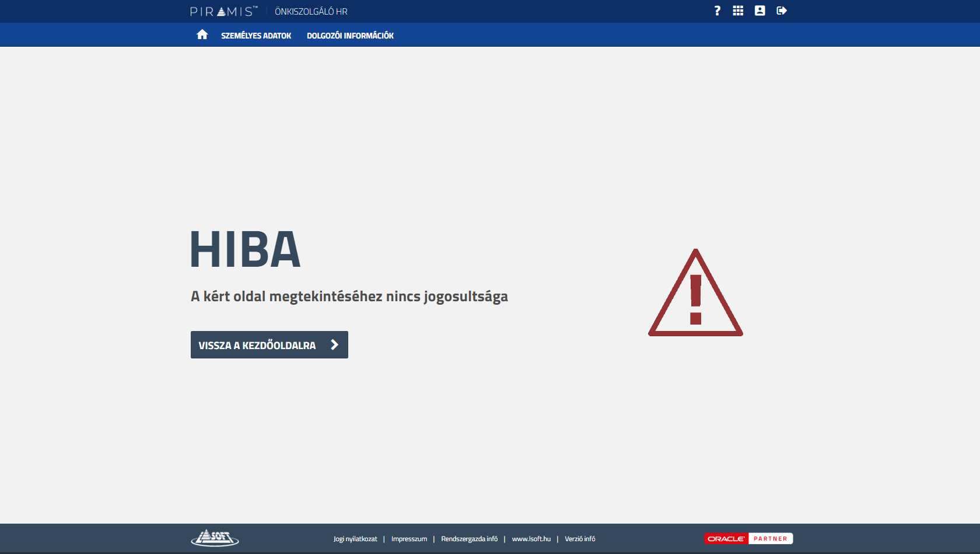The width and height of the screenshot is (980, 554).
Task: Click the LSoft logo in footer
Action: [x=215, y=538]
